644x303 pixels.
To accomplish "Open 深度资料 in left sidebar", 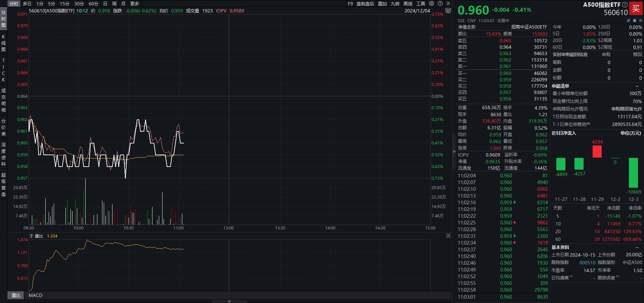I will [3, 154].
